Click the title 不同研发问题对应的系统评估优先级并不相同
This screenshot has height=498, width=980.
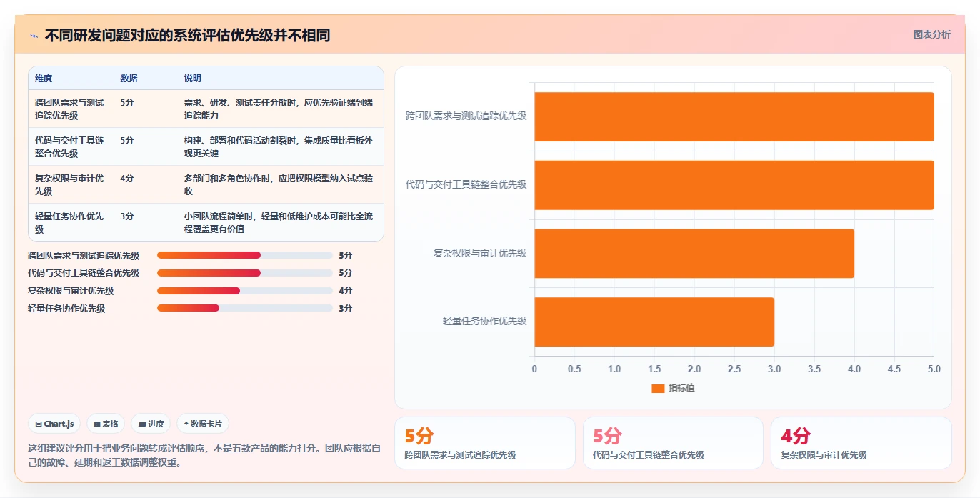187,36
